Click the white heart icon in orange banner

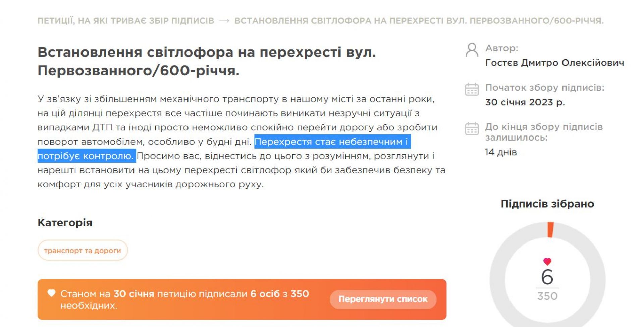tap(51, 293)
